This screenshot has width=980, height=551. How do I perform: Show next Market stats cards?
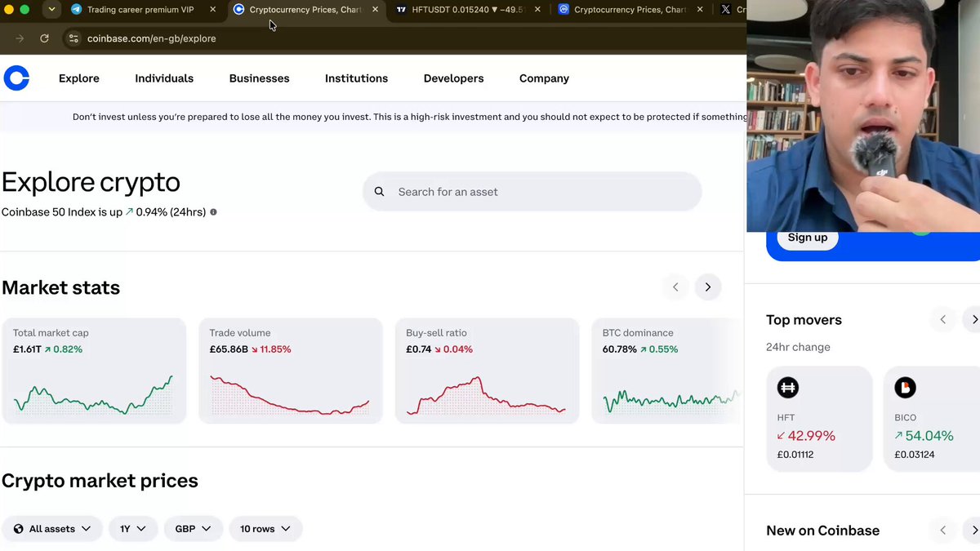pos(708,287)
